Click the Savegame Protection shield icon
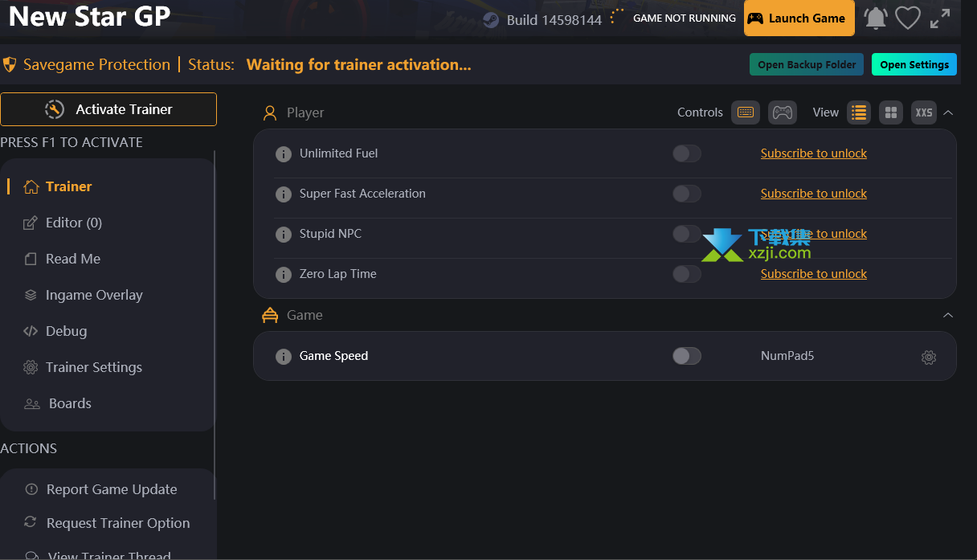 [10, 65]
